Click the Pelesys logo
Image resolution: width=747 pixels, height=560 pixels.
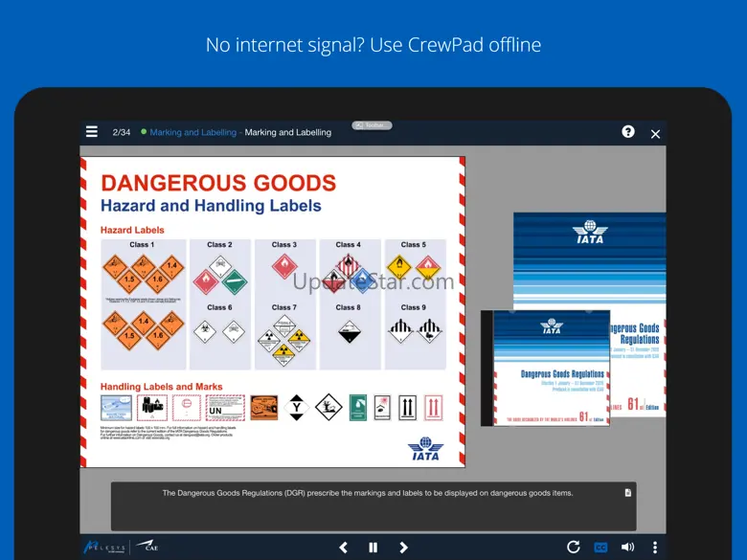[x=105, y=548]
